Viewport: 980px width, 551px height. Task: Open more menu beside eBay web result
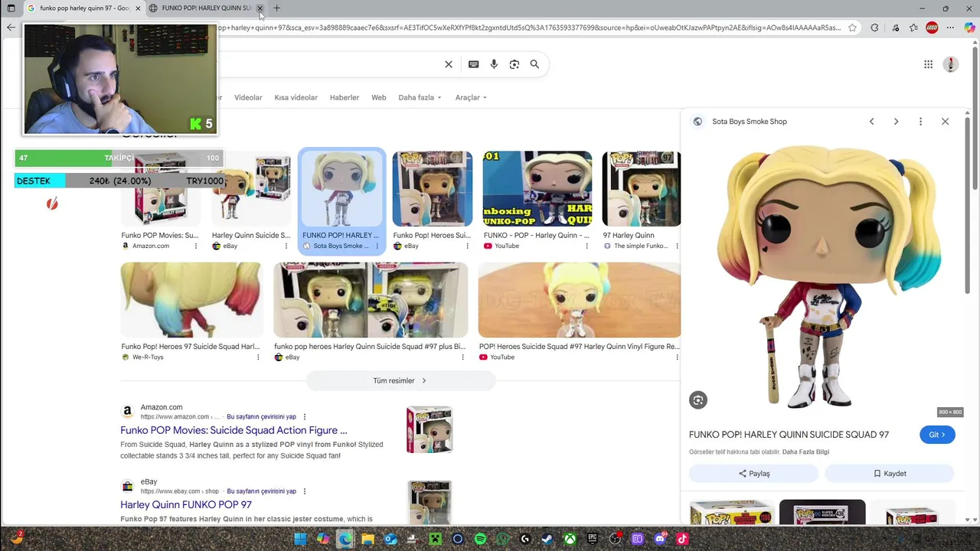[x=305, y=491]
